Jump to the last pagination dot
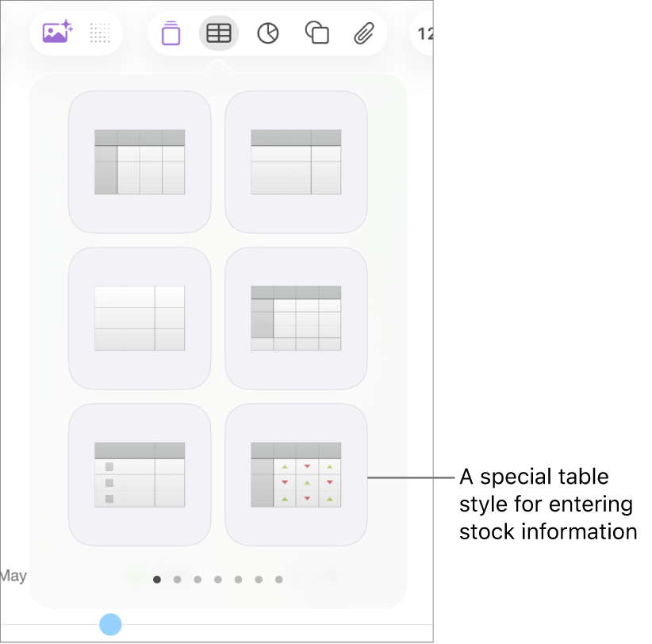 279,579
